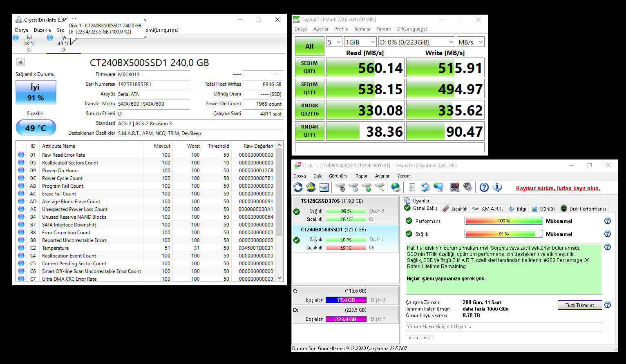Screen dimensions: 626x364
Task: Run the SEQ1M Q1T1 benchmark
Action: (x=309, y=89)
